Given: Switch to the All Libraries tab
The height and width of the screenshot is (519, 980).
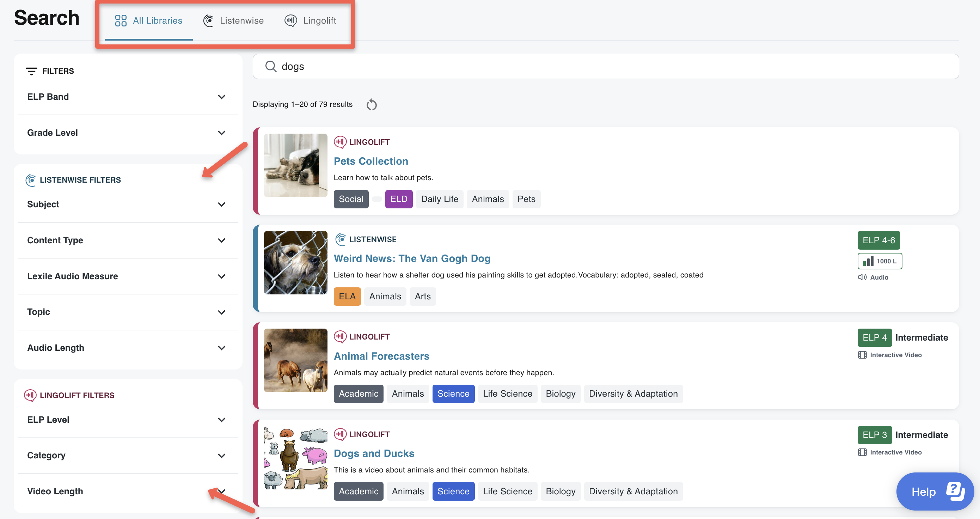Looking at the screenshot, I should pyautogui.click(x=148, y=20).
